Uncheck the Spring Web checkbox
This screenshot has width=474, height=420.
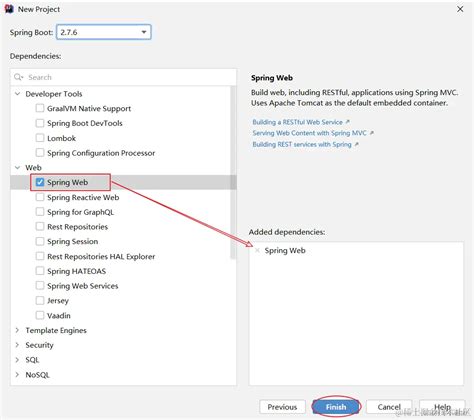click(x=40, y=182)
